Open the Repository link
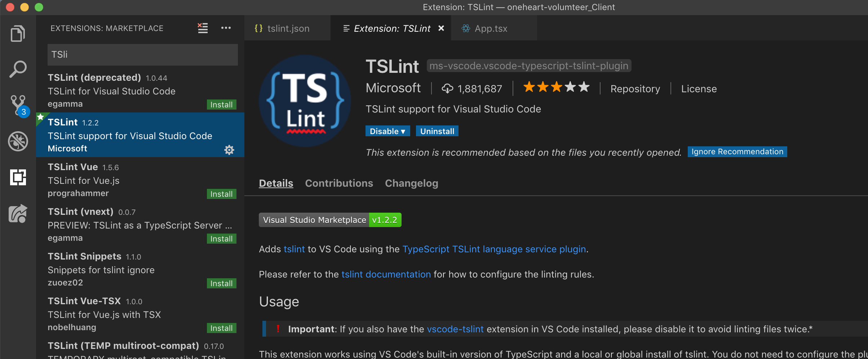868x359 pixels. [635, 89]
